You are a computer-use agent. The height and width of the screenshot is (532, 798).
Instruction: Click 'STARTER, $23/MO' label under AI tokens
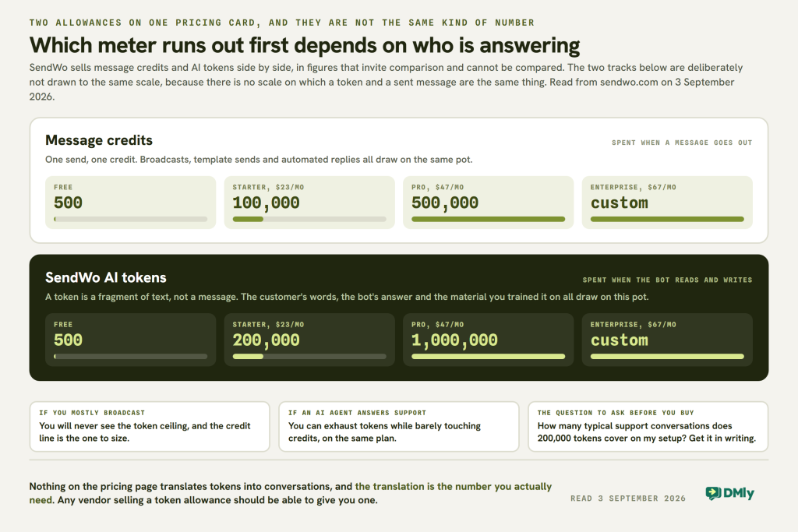pyautogui.click(x=268, y=325)
